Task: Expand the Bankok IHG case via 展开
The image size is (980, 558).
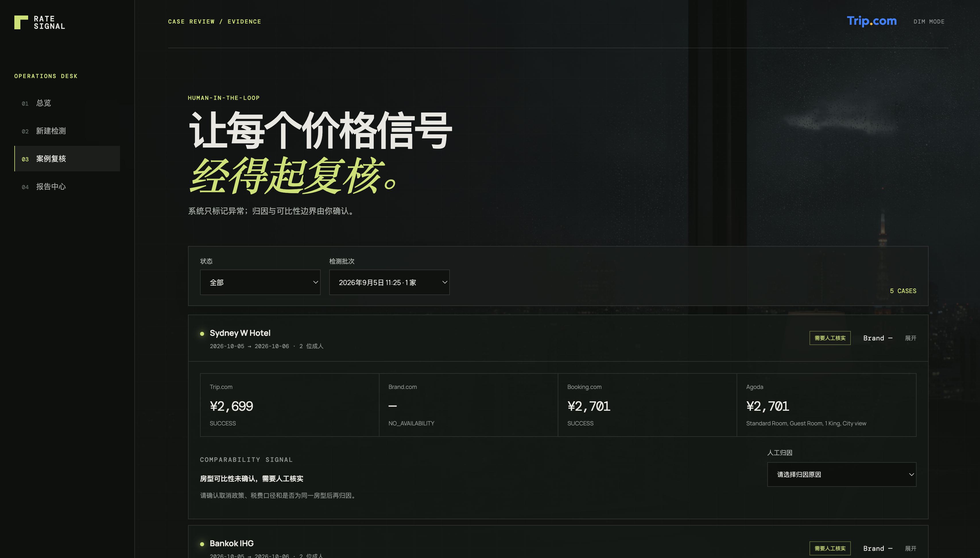Action: [x=911, y=549]
